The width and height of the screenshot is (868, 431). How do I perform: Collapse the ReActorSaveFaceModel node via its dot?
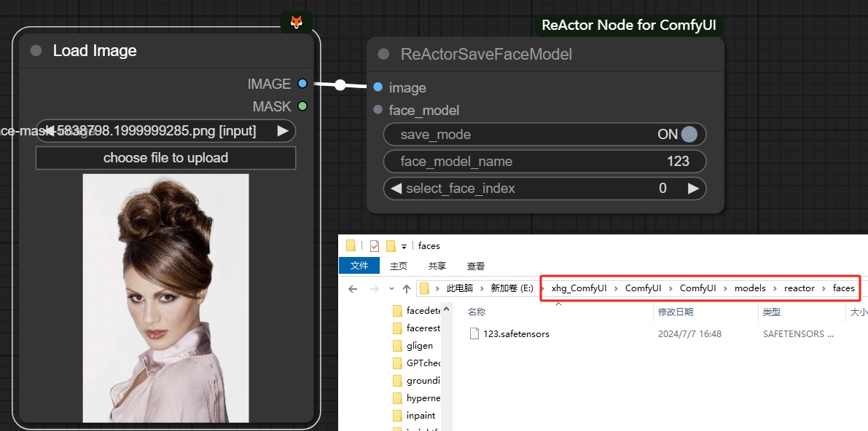click(383, 55)
